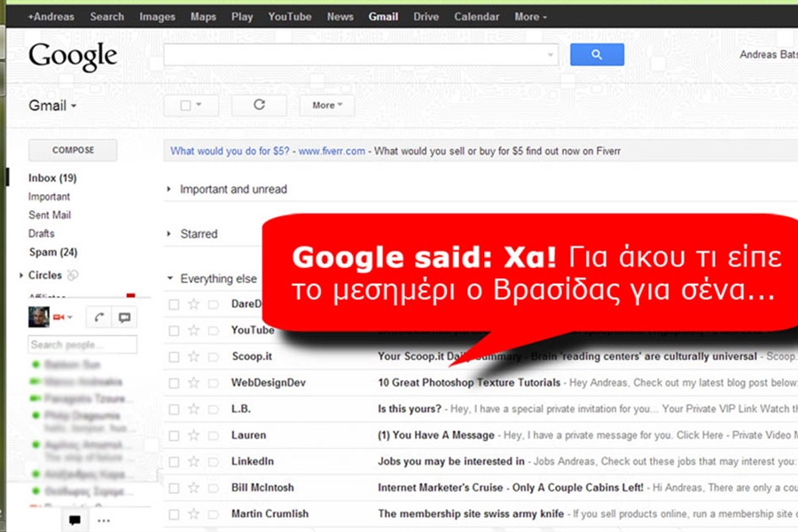Star the WebDesignDev Photoshop tutorials email
Viewport: 798px width, 532px height.
coord(192,383)
